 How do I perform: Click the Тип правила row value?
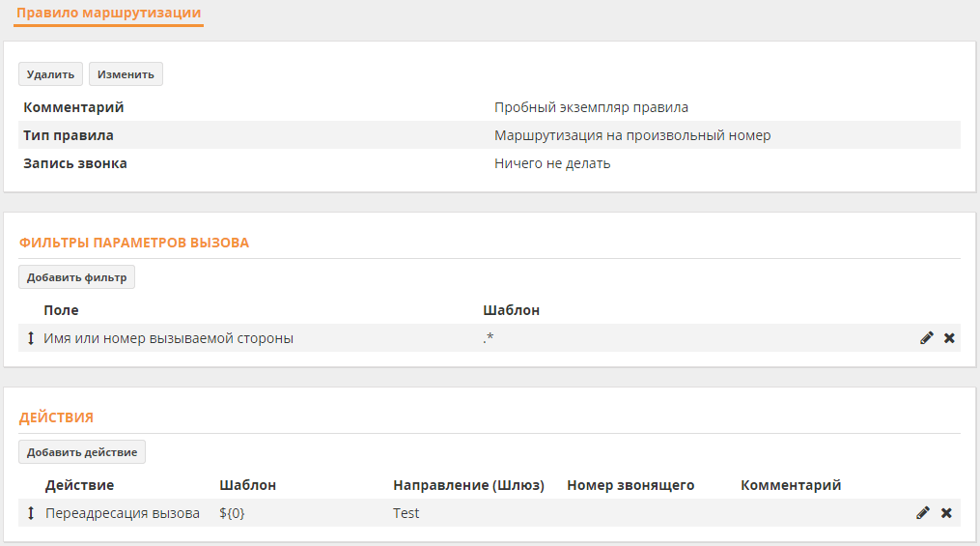[632, 135]
